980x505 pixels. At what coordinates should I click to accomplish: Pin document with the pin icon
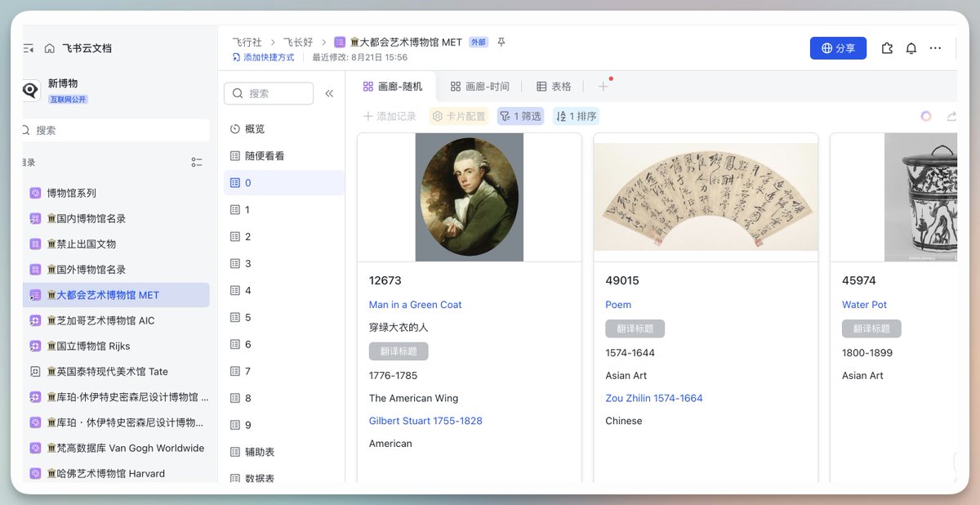(x=501, y=42)
